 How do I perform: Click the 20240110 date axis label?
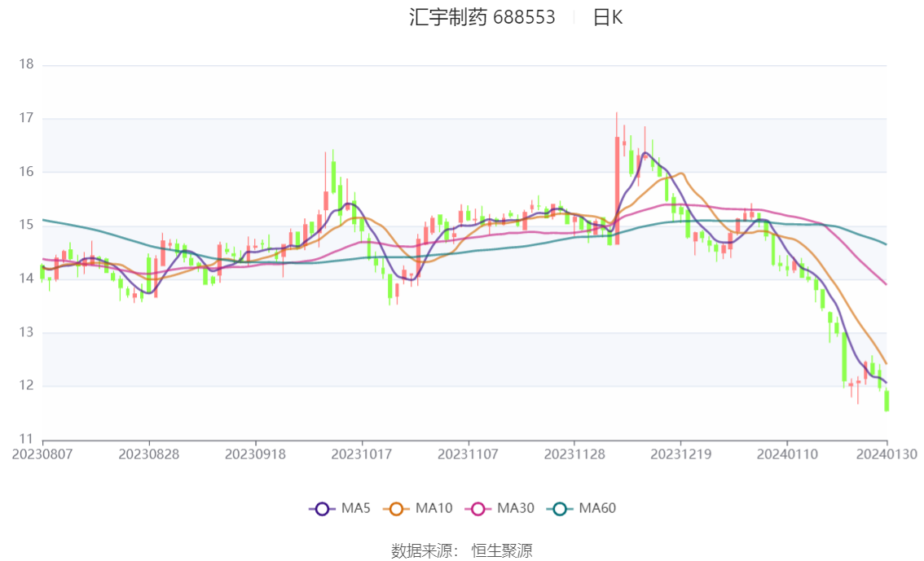(x=787, y=454)
